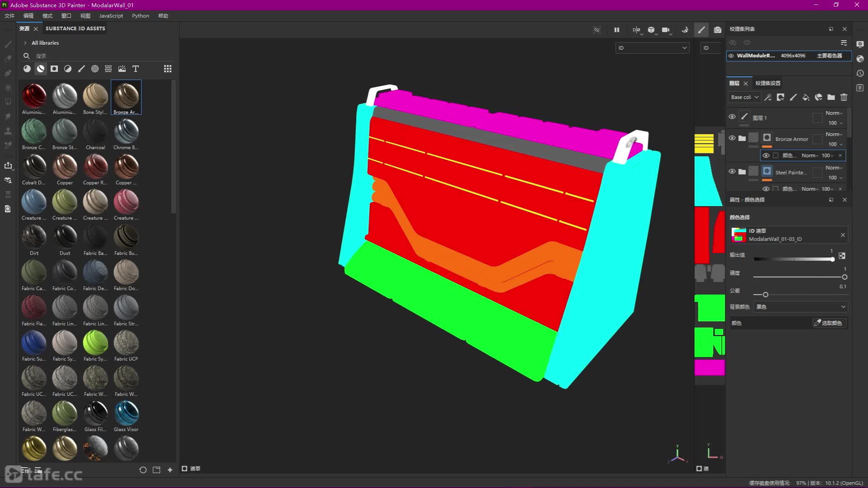Open the Python menu
Viewport: 868px width, 488px height.
pyautogui.click(x=140, y=16)
